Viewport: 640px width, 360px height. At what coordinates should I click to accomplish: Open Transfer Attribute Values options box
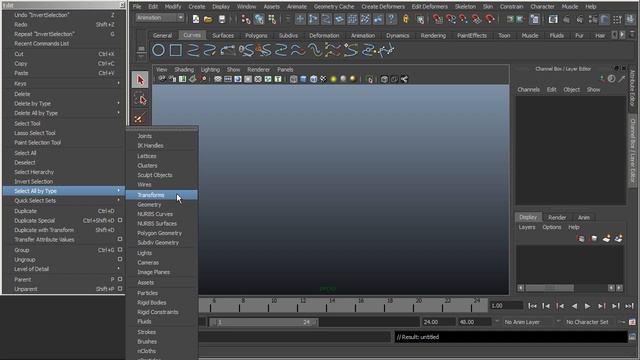[120, 239]
